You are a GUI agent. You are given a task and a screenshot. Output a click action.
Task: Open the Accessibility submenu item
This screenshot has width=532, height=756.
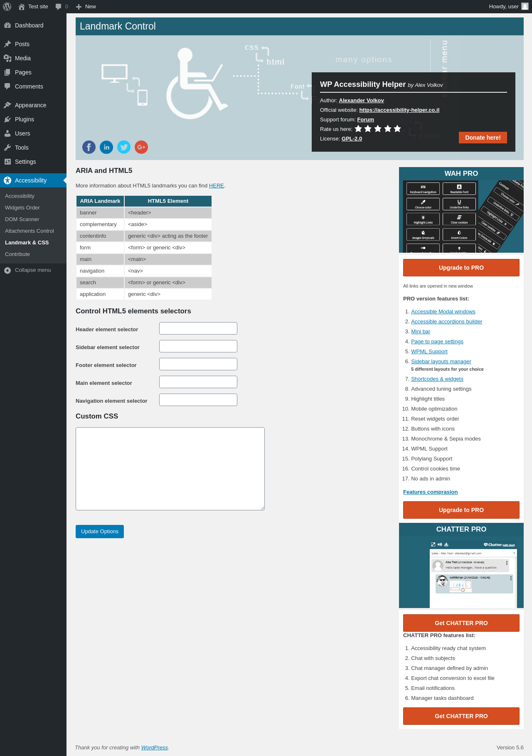[x=20, y=196]
